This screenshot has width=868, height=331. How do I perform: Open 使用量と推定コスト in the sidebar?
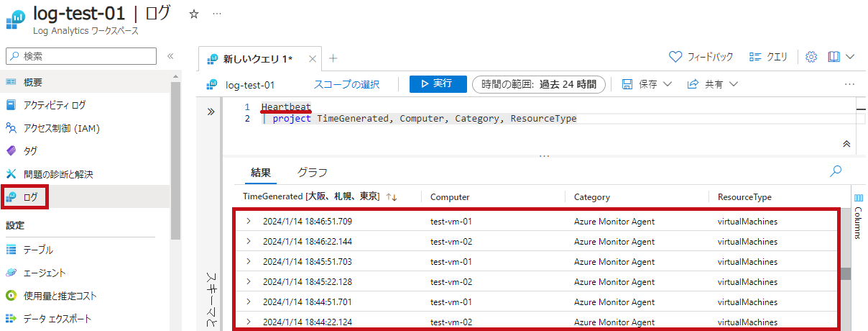85,296
